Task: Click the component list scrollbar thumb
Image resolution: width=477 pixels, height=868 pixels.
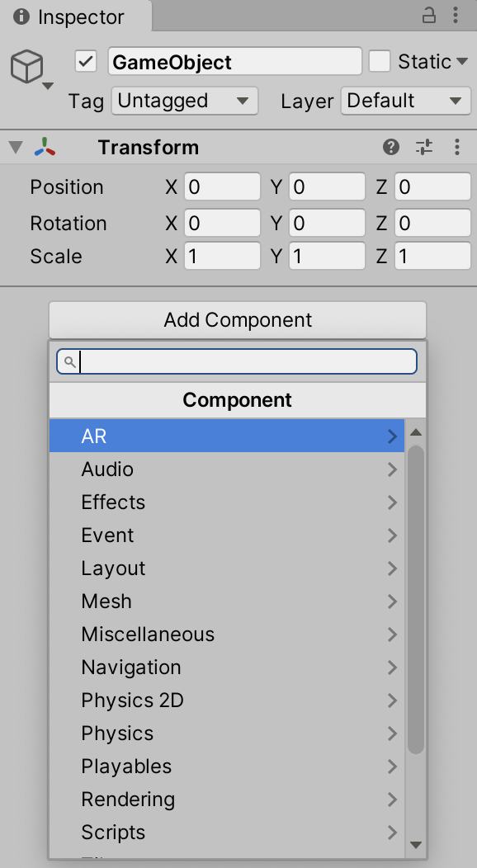Action: (x=416, y=600)
